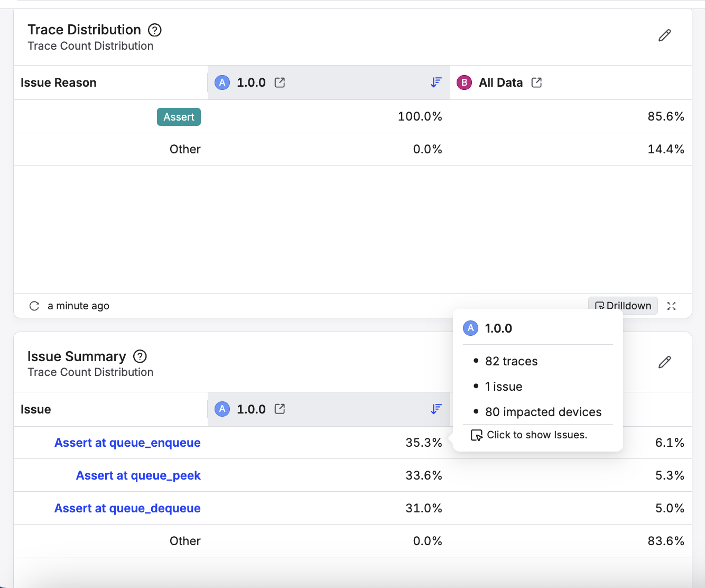Select the 100.0% Assert value for 1.0.0
Screen dimensions: 705x588
[420, 116]
